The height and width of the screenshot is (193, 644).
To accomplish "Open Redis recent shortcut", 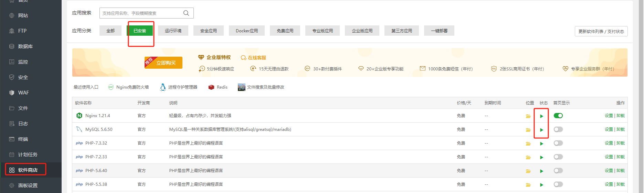I will [x=218, y=87].
